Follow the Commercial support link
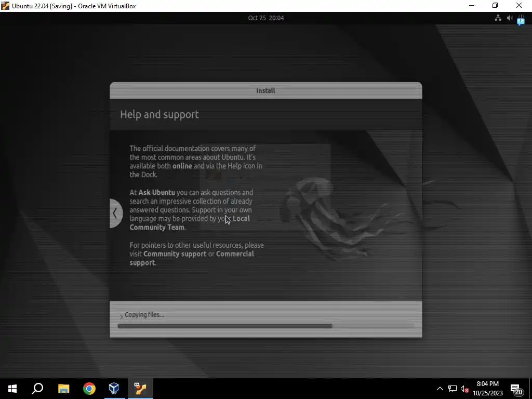532x399 pixels. tap(192, 258)
